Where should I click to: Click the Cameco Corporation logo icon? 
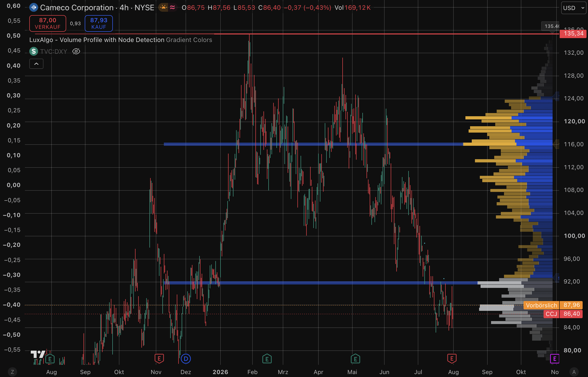[x=33, y=8]
